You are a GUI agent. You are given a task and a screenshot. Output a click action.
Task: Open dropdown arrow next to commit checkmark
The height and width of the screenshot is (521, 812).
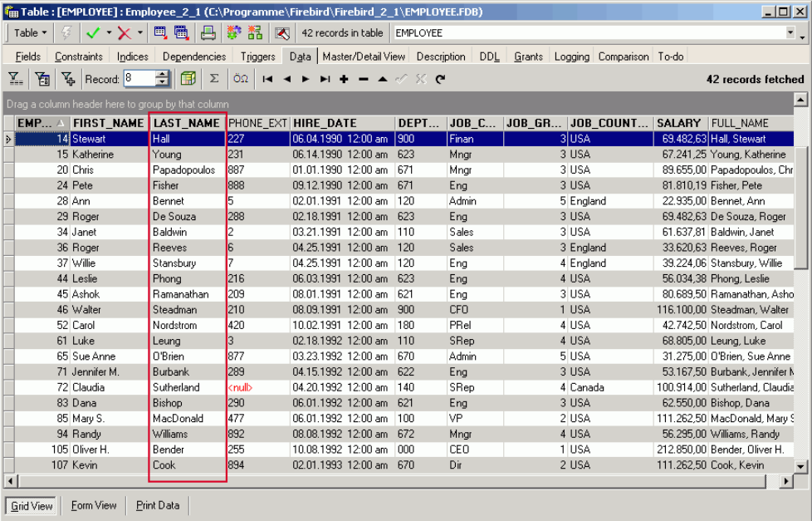click(x=108, y=33)
